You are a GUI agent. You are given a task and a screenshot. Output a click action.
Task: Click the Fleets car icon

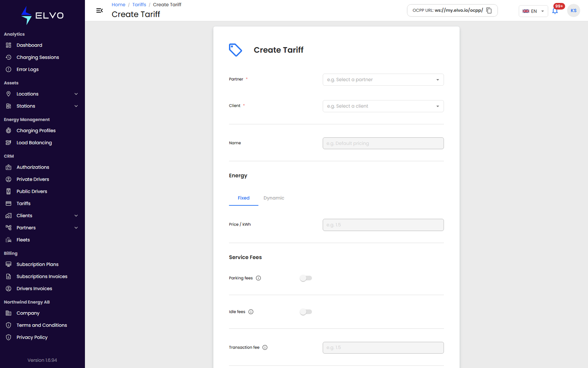click(8, 240)
